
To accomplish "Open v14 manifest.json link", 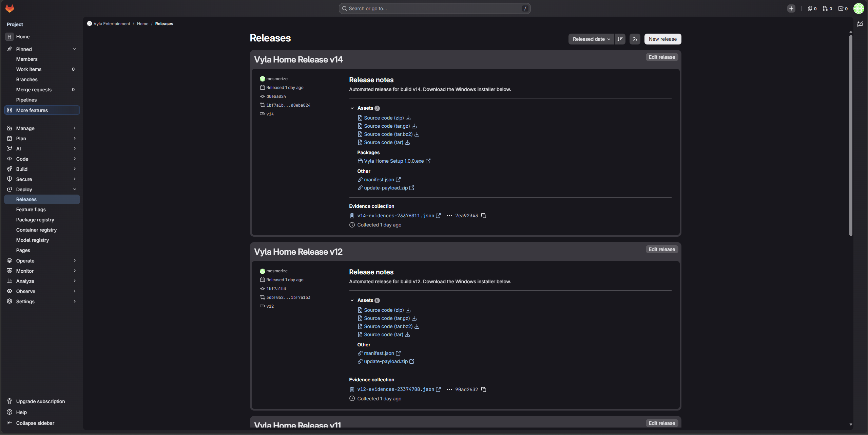I will [379, 180].
